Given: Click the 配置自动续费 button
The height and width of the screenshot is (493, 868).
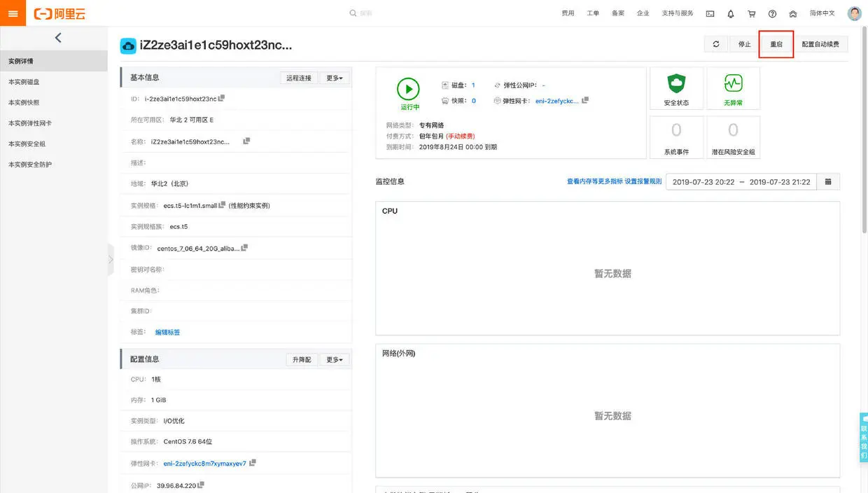Looking at the screenshot, I should coord(820,44).
